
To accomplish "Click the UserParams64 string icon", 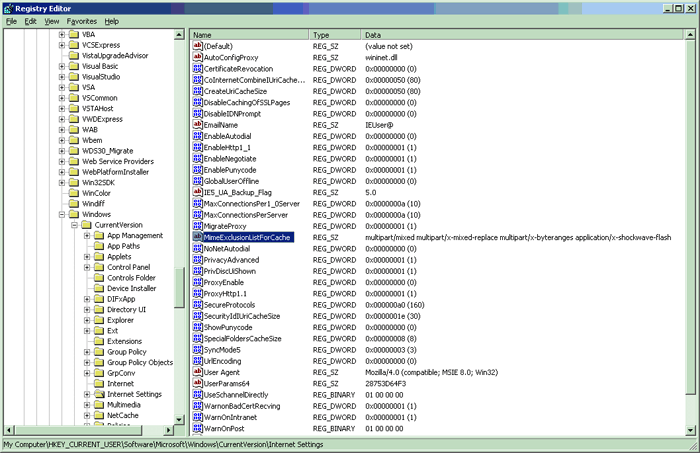I will (197, 383).
